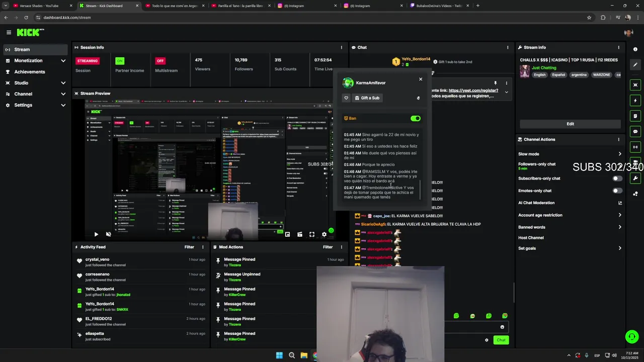This screenshot has width=644, height=362.
Task: Click the pencil edit icon in right toolbar
Action: 635,65
